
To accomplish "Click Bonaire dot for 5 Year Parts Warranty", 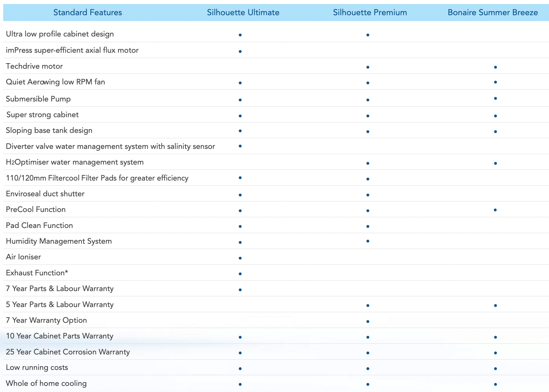I will click(495, 305).
